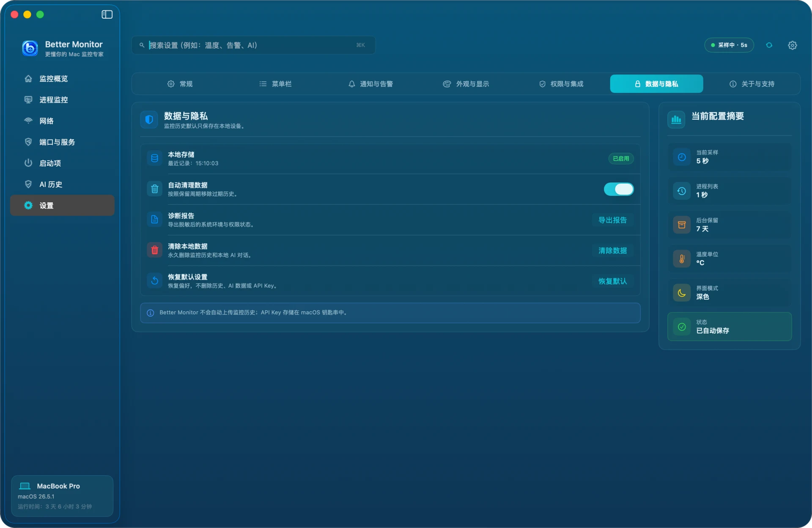Screen dimensions: 812x528
Task: Click the laptop icon beside MacBook Pro
Action: tap(25, 486)
